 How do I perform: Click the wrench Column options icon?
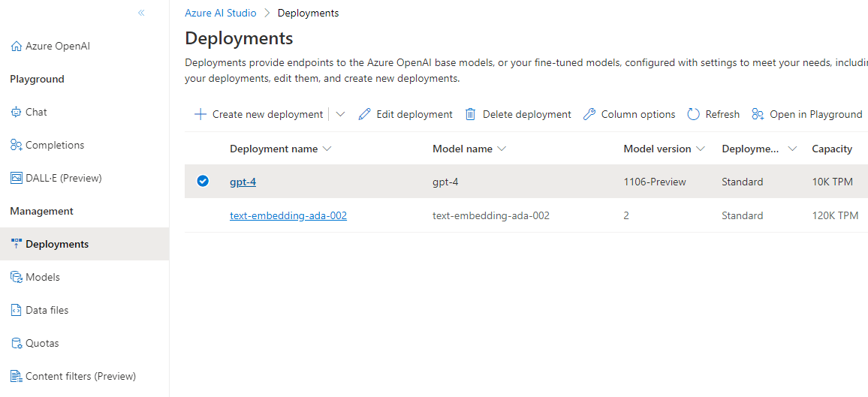[x=589, y=115]
